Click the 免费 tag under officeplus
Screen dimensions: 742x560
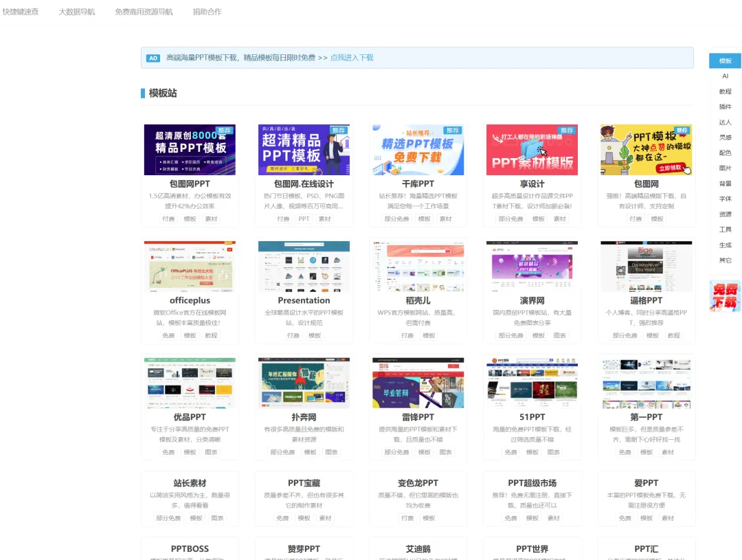pyautogui.click(x=168, y=335)
